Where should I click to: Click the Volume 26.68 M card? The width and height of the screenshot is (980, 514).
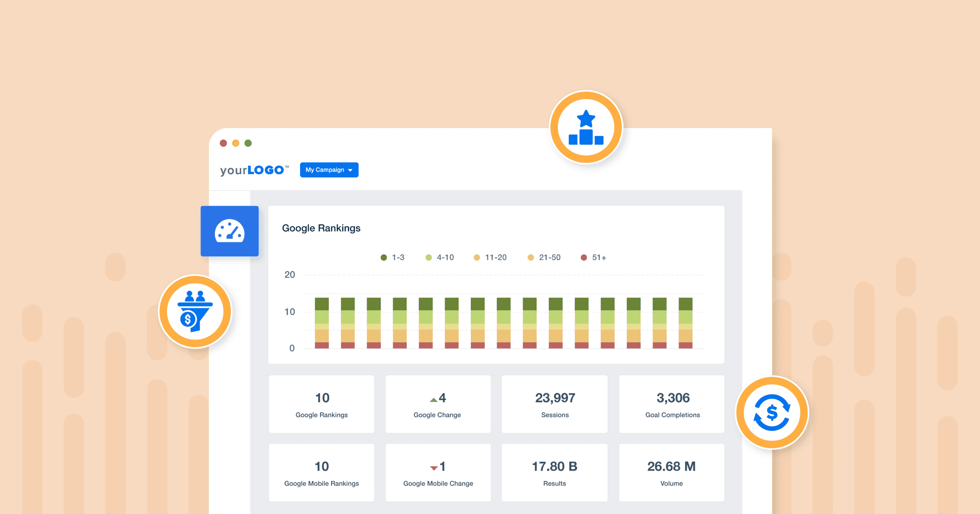tap(672, 472)
